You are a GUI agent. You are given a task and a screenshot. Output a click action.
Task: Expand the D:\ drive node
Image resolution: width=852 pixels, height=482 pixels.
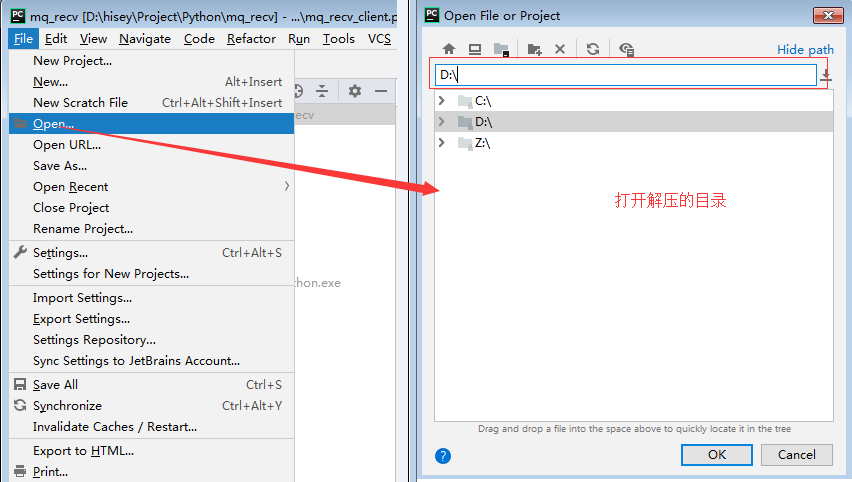click(442, 122)
